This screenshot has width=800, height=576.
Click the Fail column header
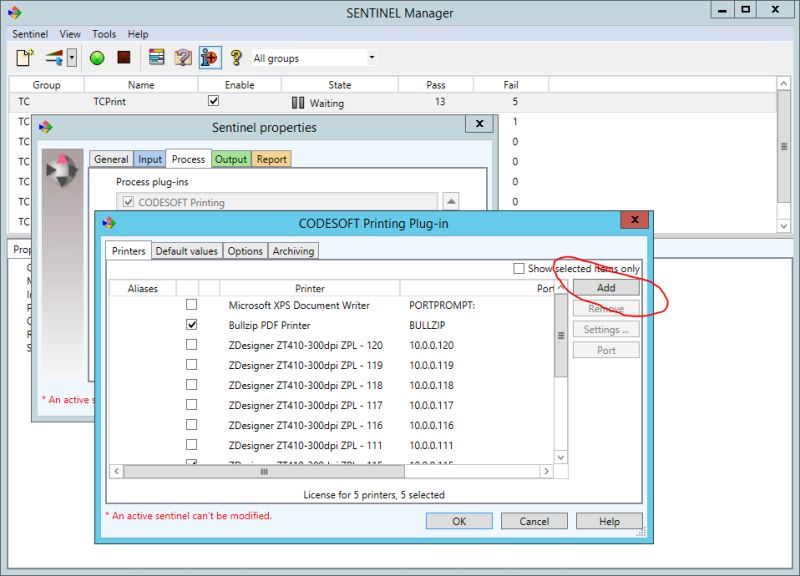pos(511,85)
